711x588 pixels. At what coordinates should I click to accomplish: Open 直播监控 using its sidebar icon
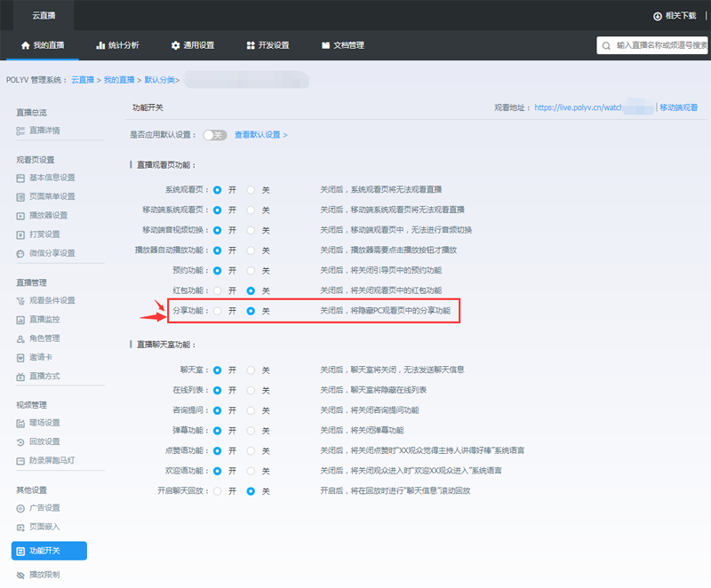pos(20,319)
